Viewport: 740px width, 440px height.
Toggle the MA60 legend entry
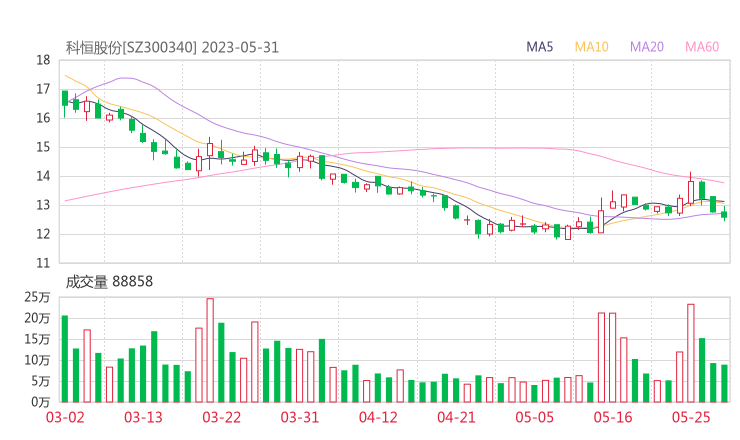click(x=702, y=47)
